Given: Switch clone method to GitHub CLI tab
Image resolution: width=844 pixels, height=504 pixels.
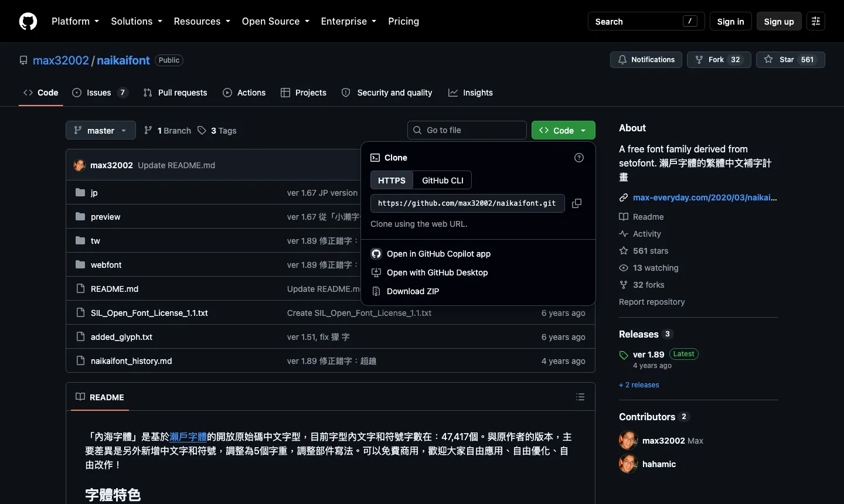Looking at the screenshot, I should pos(443,181).
